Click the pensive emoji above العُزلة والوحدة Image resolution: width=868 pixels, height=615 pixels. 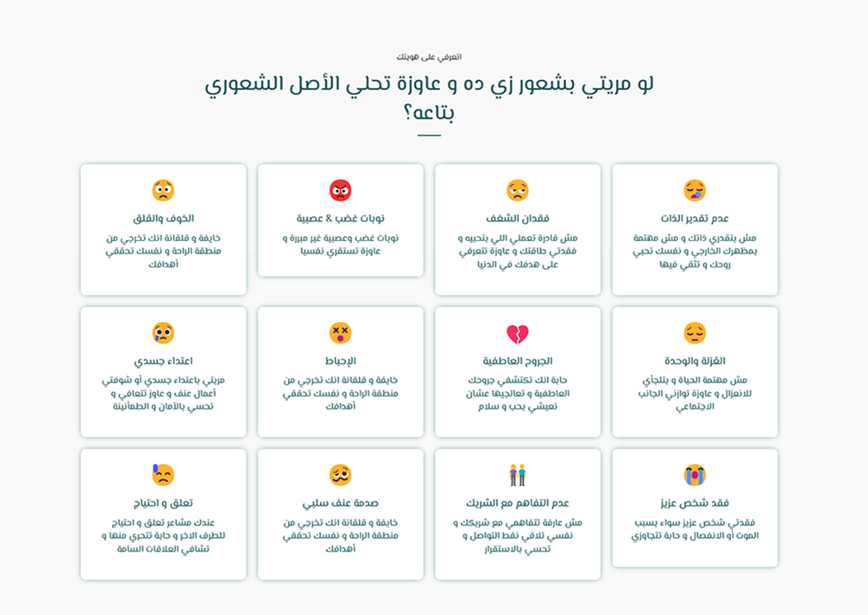point(695,334)
